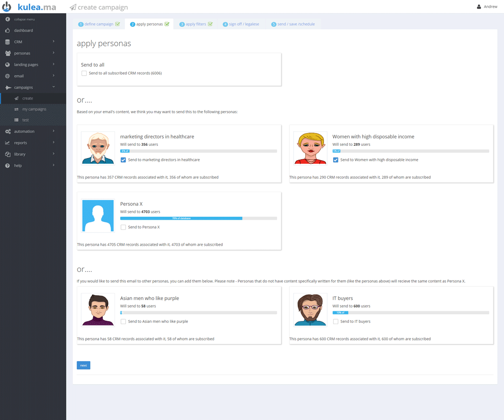Check Send to Persona X

(x=123, y=227)
